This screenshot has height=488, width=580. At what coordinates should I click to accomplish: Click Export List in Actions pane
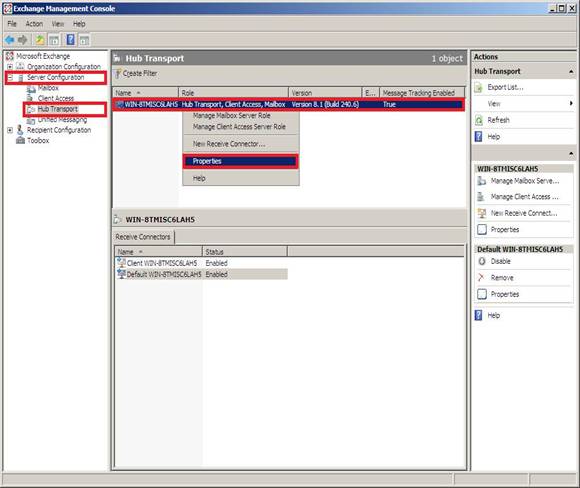tap(505, 87)
